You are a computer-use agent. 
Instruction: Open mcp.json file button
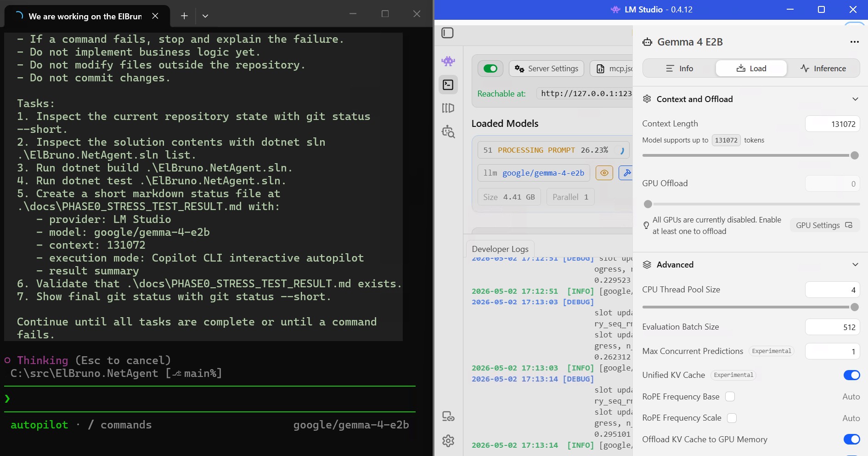tap(612, 68)
